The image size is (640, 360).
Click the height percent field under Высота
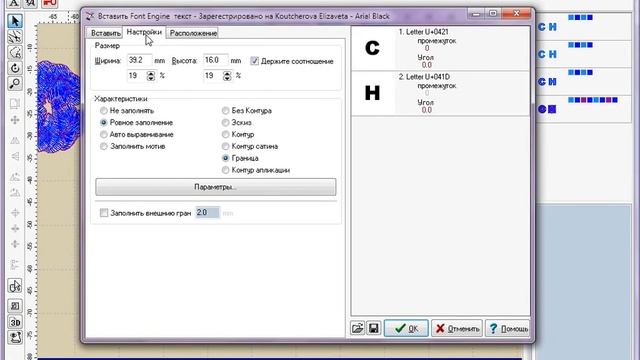click(213, 76)
